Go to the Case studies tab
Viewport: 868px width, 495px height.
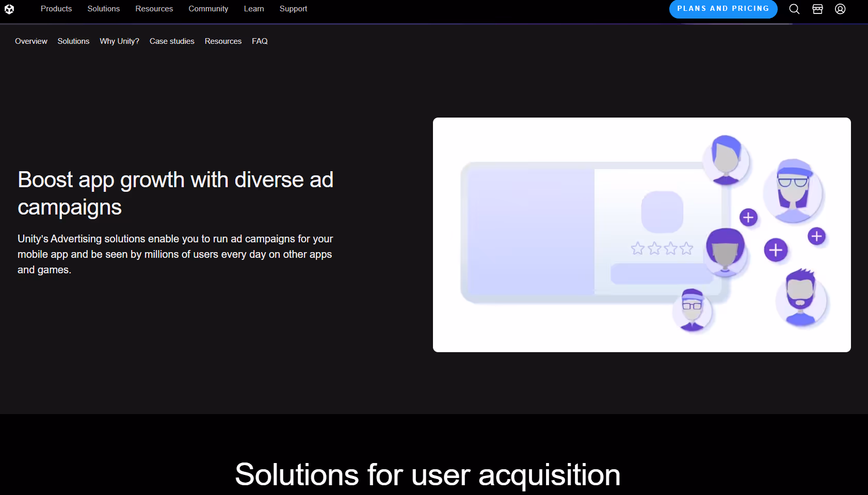pyautogui.click(x=172, y=41)
